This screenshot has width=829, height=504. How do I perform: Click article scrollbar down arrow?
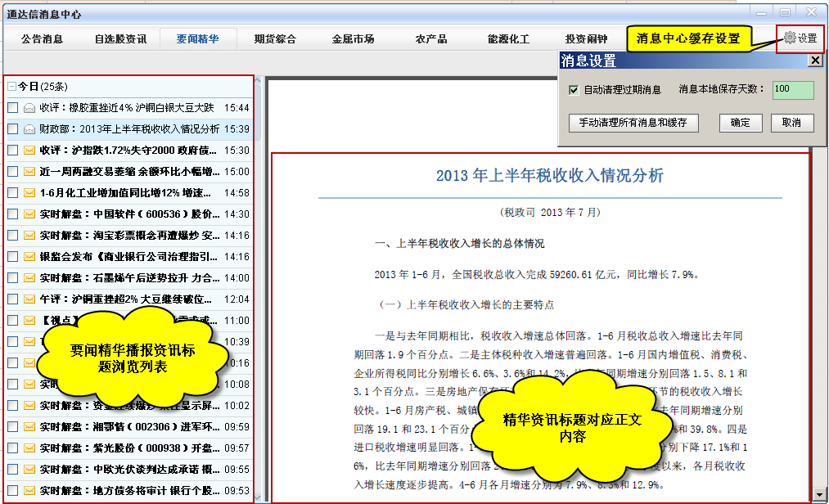click(x=820, y=495)
